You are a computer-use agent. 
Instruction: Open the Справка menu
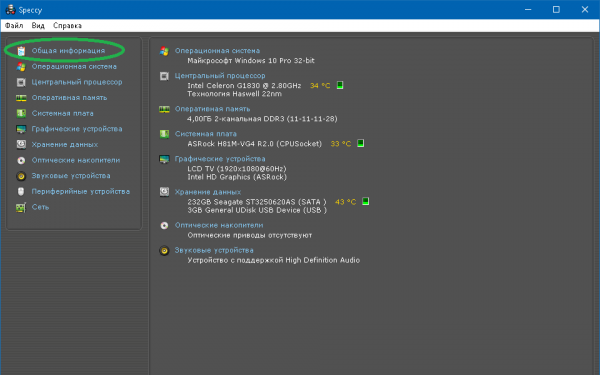tap(67, 26)
